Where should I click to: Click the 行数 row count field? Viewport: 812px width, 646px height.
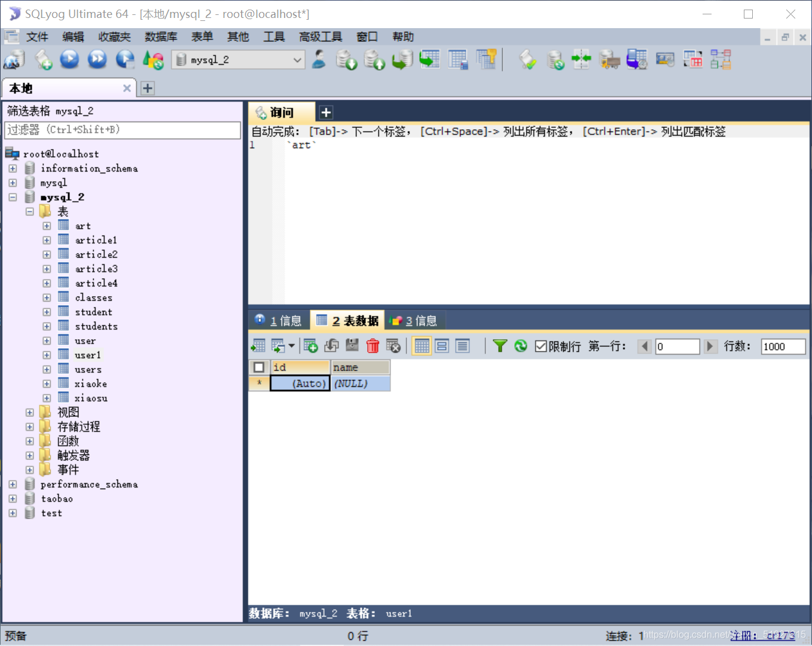click(783, 346)
